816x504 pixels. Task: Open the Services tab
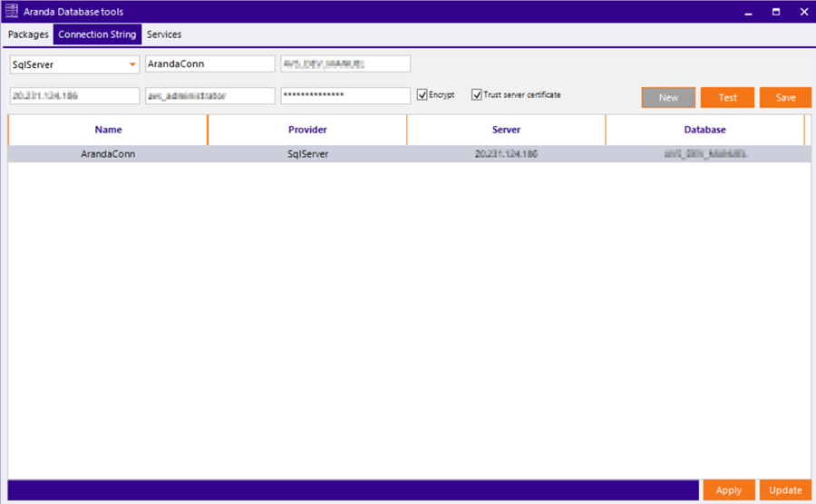[164, 34]
